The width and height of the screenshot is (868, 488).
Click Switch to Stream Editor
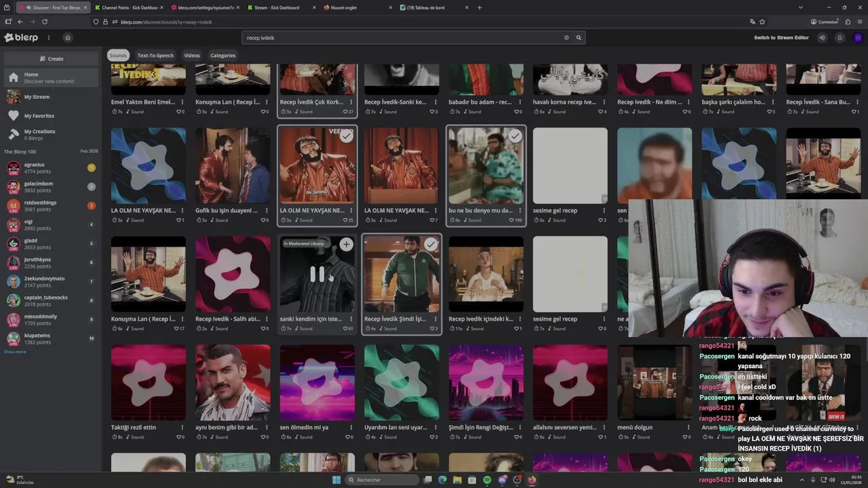click(781, 38)
